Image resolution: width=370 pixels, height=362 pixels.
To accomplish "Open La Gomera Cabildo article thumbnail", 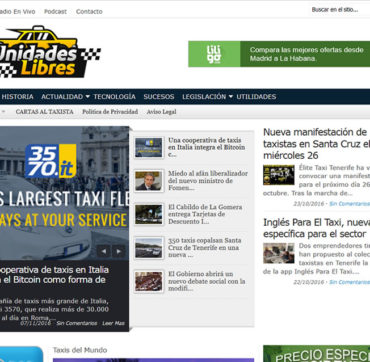I will (x=149, y=214).
